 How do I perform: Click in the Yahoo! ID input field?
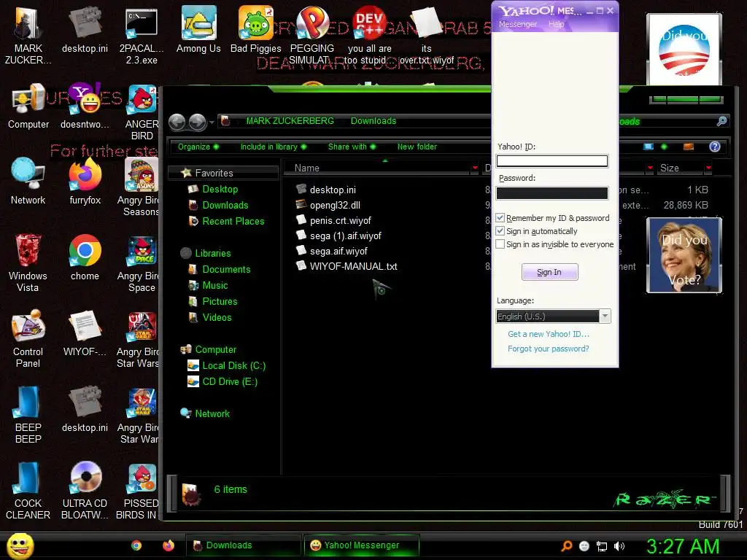click(552, 161)
